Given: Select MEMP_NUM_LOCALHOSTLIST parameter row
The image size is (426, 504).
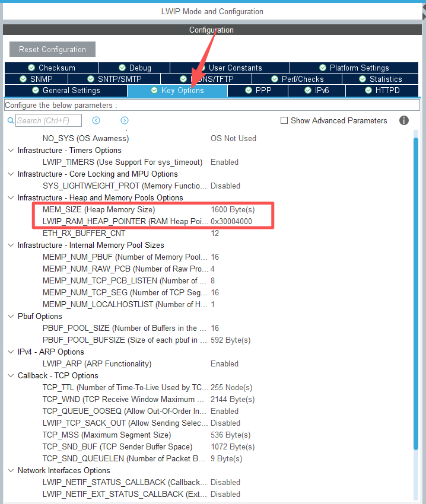Looking at the screenshot, I should 129,304.
